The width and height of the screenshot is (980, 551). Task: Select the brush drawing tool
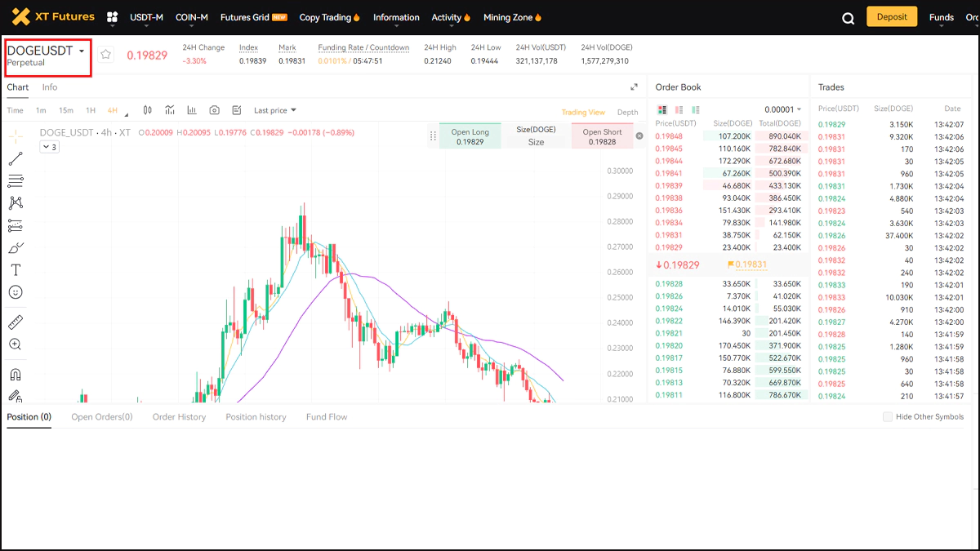pyautogui.click(x=16, y=247)
